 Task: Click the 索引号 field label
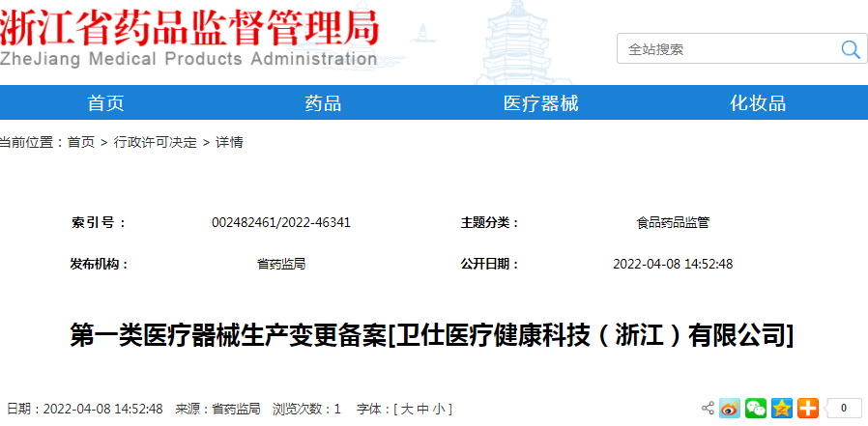(100, 223)
